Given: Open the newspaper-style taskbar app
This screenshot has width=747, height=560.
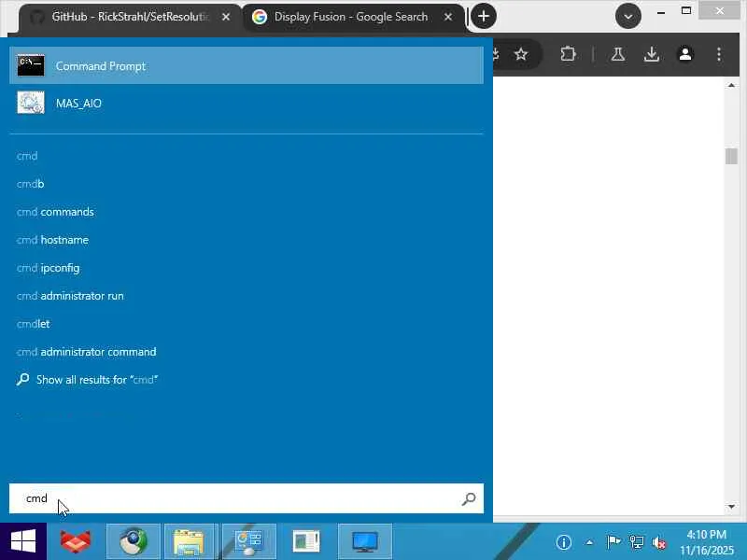Looking at the screenshot, I should [x=305, y=541].
